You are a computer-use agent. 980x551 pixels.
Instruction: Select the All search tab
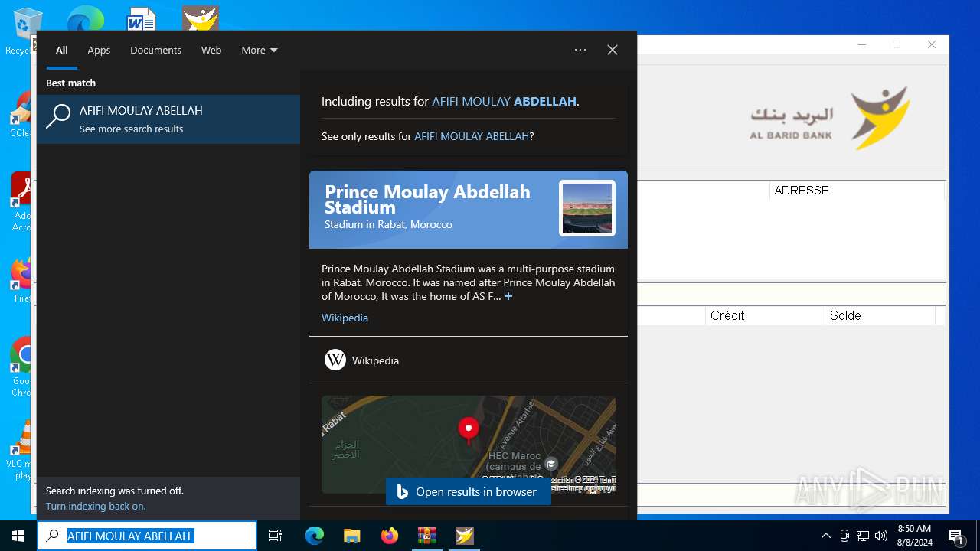point(62,50)
